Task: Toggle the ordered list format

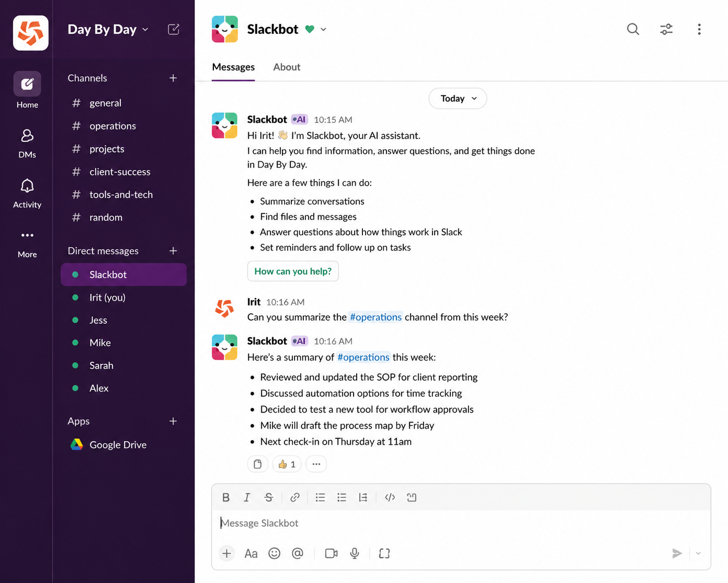Action: 320,497
